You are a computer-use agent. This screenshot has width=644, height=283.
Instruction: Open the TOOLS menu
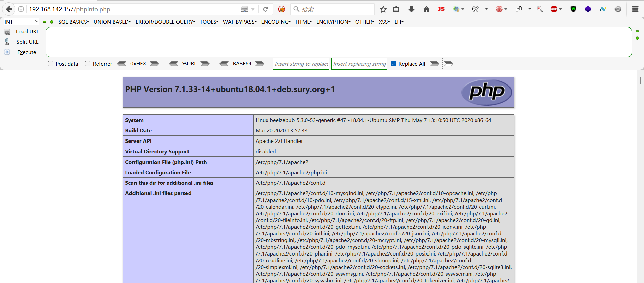pyautogui.click(x=209, y=22)
